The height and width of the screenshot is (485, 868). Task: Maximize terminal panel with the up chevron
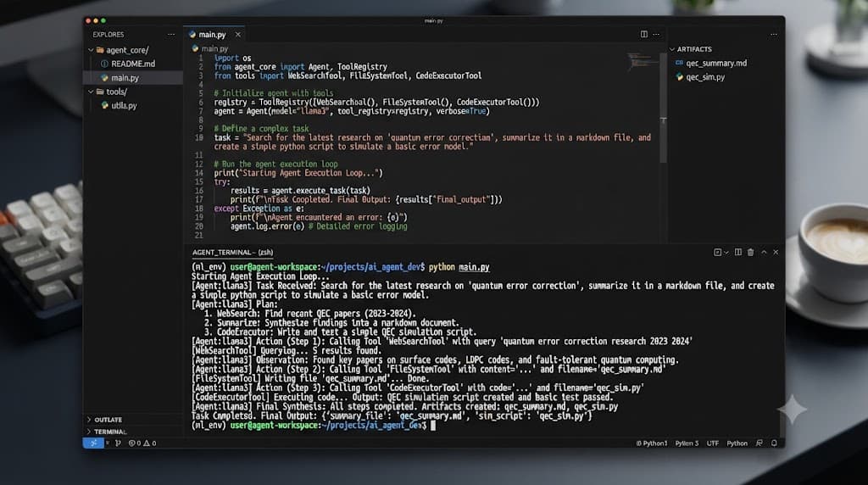click(x=764, y=252)
